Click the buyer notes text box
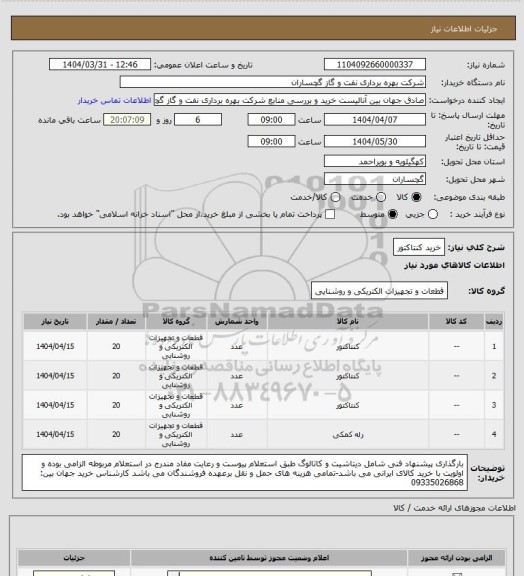 [245, 472]
